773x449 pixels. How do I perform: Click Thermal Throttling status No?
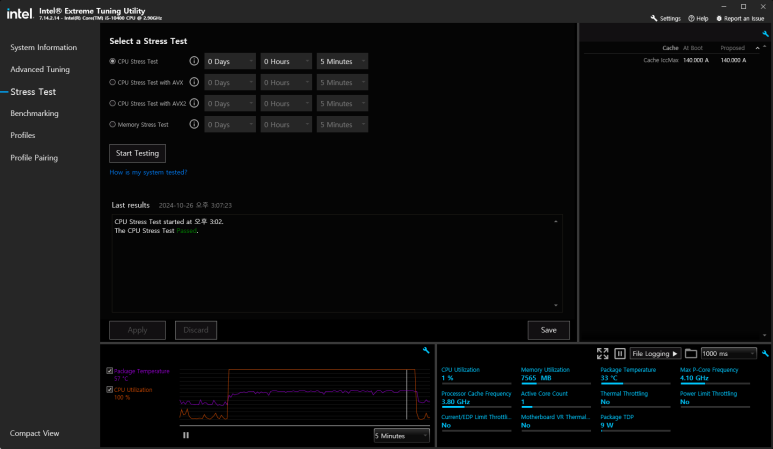click(605, 402)
